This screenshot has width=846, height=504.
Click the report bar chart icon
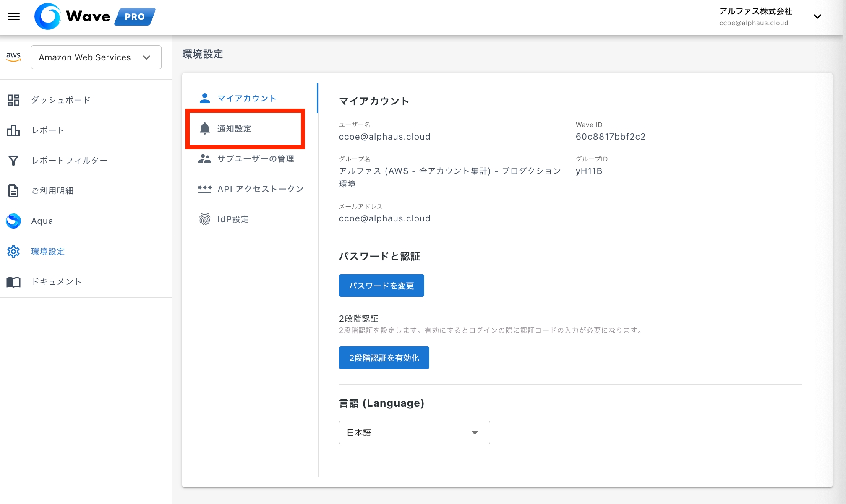point(13,130)
